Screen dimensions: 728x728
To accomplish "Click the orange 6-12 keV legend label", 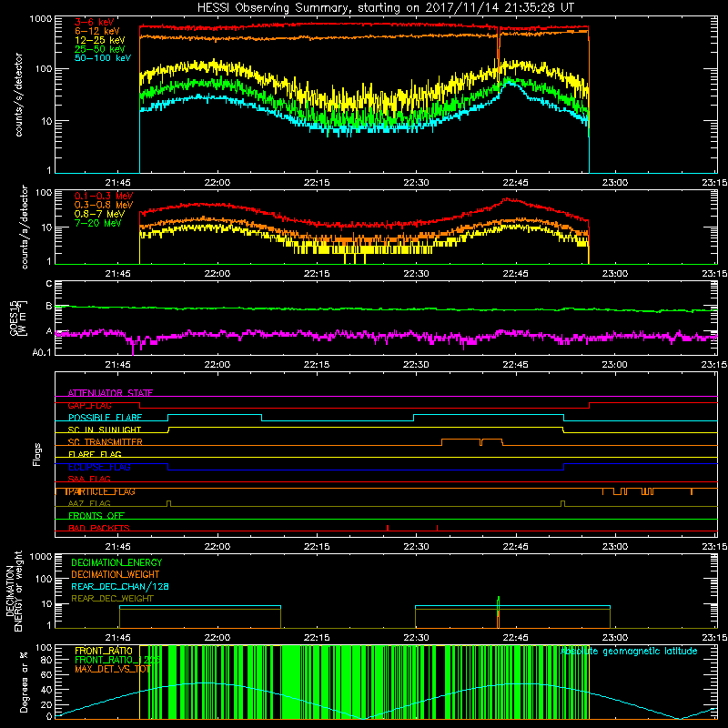I will click(x=97, y=31).
